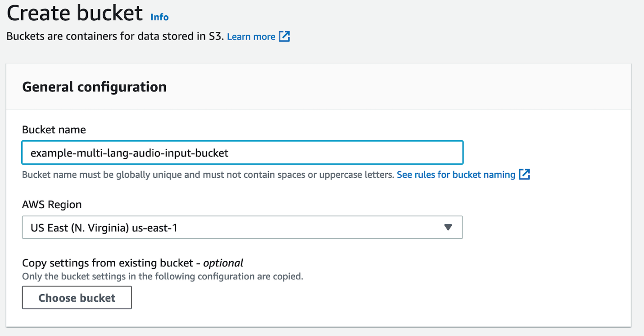This screenshot has height=336, width=644.
Task: Click the AWS Region dropdown arrow
Action: [x=448, y=228]
